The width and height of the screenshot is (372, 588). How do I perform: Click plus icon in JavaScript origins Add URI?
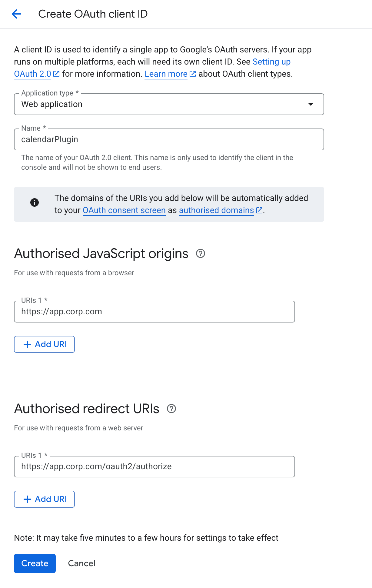[27, 344]
